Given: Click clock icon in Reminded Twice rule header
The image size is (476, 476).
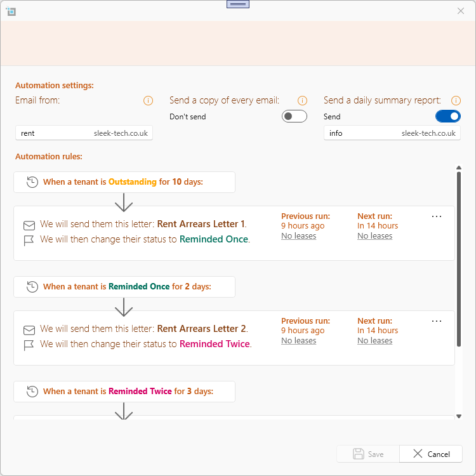Looking at the screenshot, I should pyautogui.click(x=32, y=392).
